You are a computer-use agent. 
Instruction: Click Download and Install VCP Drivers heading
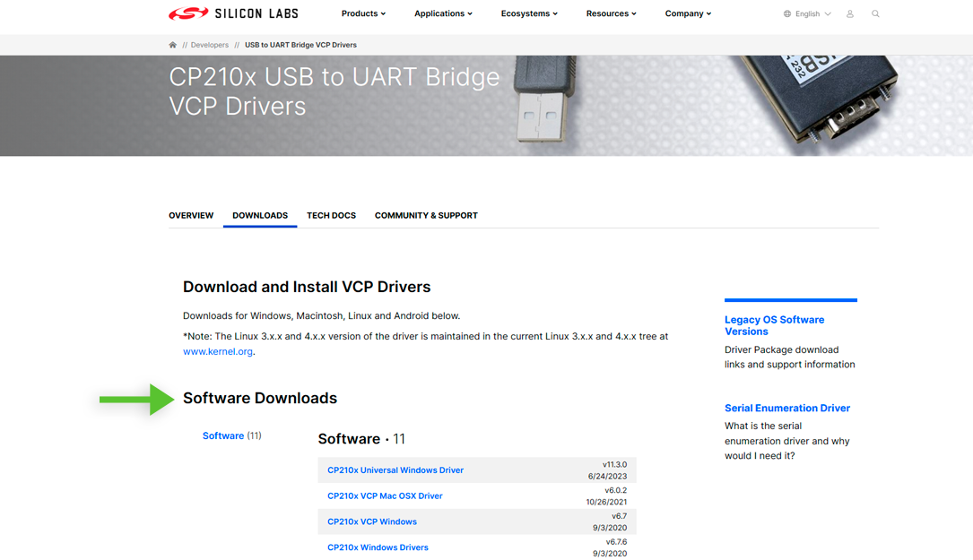(307, 287)
